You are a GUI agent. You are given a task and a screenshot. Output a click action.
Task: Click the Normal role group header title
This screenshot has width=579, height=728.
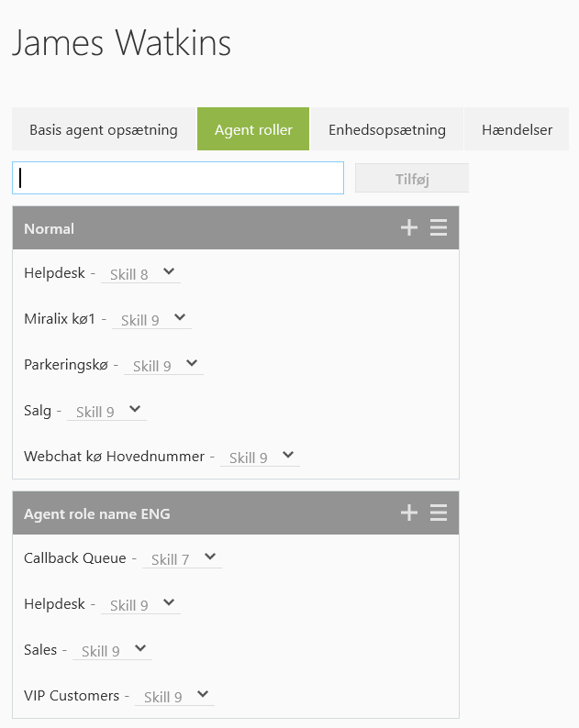[50, 228]
